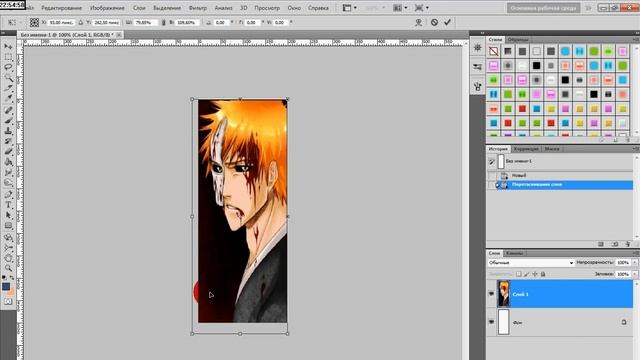Viewport: 640px width, 360px height.
Task: Select the History Brush tool
Action: point(8,141)
